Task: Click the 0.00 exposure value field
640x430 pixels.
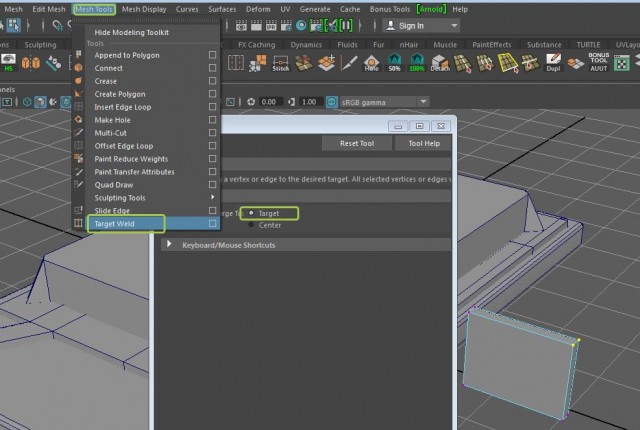Action: [270, 102]
